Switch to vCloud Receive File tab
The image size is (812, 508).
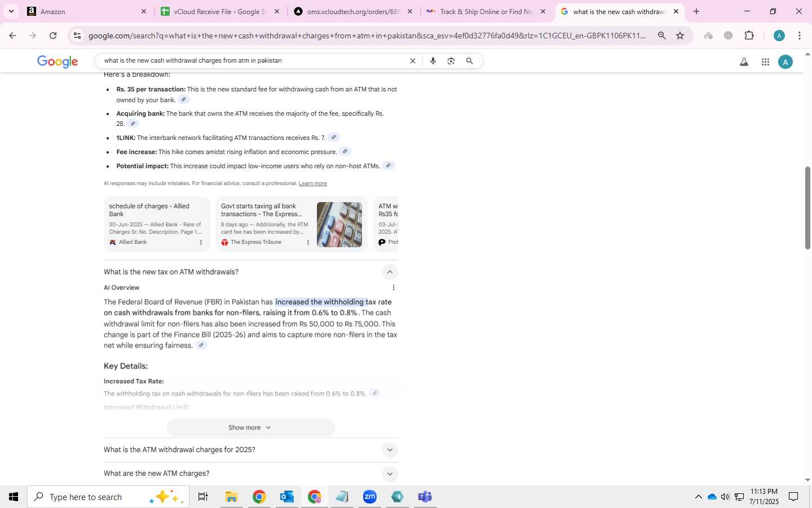pos(220,11)
